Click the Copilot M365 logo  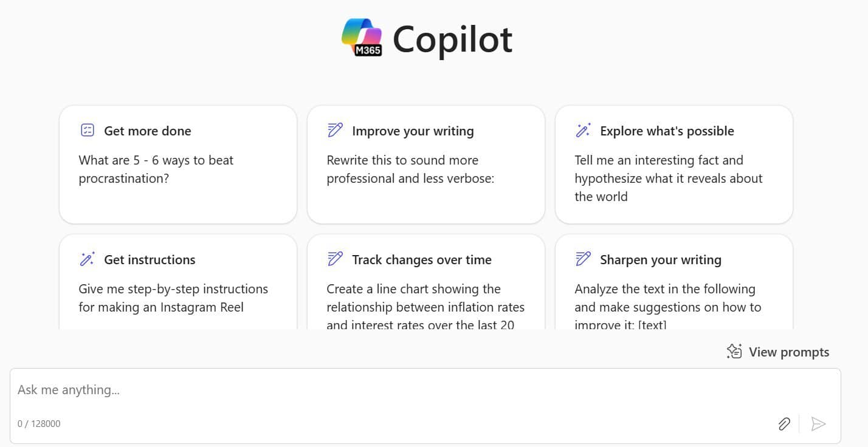pyautogui.click(x=363, y=38)
